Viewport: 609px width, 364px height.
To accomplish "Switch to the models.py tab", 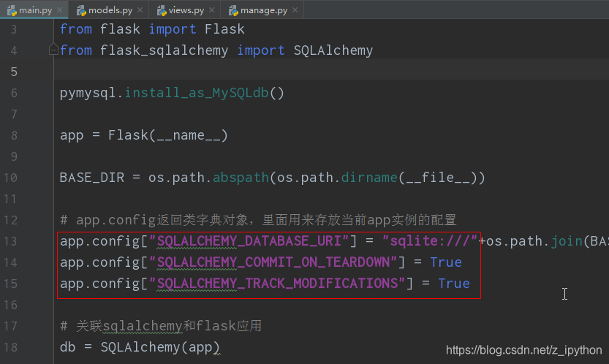I will 110,10.
